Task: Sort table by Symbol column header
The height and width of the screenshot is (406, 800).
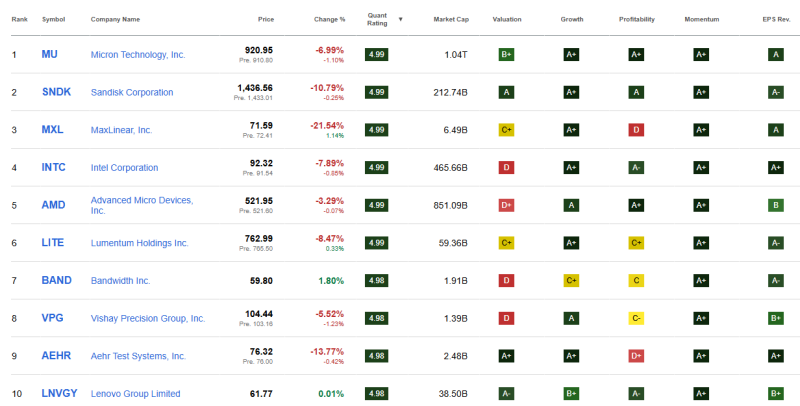Action: click(x=54, y=19)
